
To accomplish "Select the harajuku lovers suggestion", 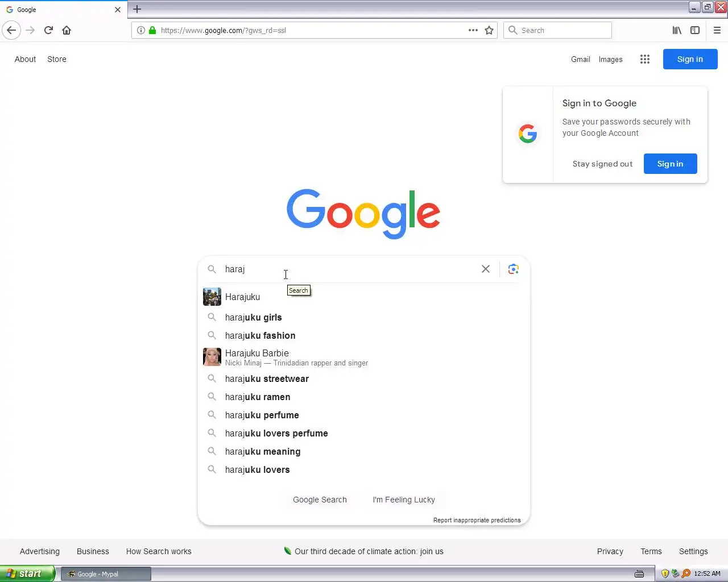I will [x=364, y=469].
